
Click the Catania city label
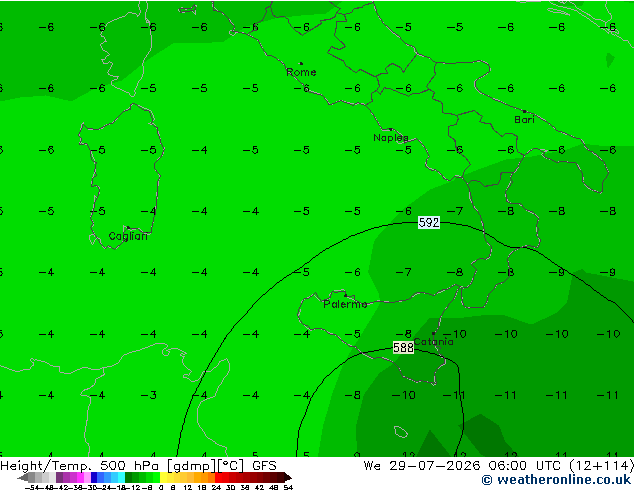(433, 342)
